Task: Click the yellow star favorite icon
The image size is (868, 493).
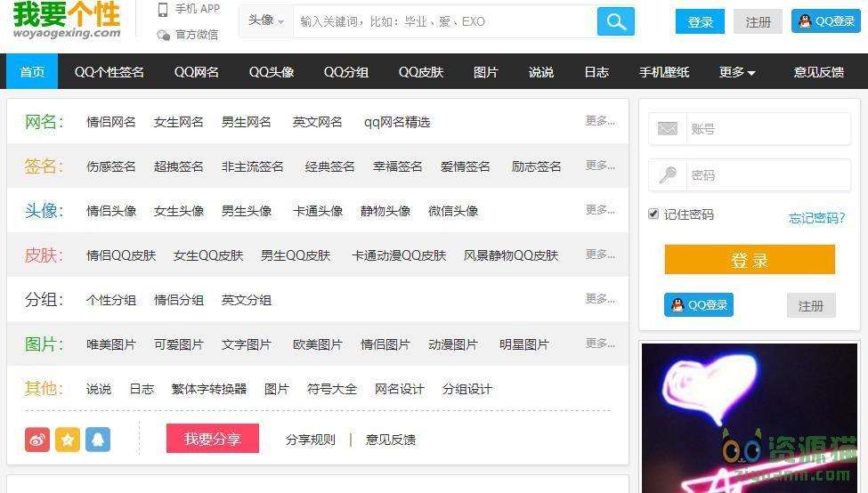Action: pyautogui.click(x=68, y=440)
